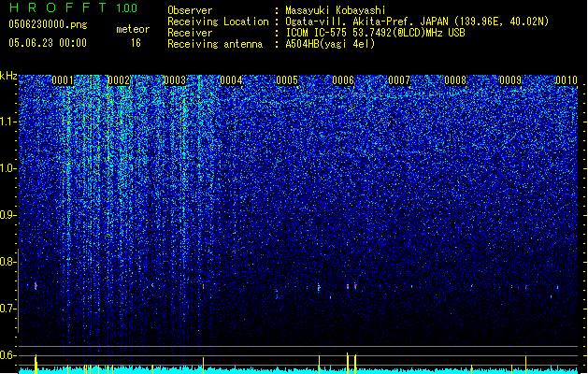This screenshot has width=588, height=374.
Task: Click the timestamp 05.06.23 00:00
Action: coord(48,43)
